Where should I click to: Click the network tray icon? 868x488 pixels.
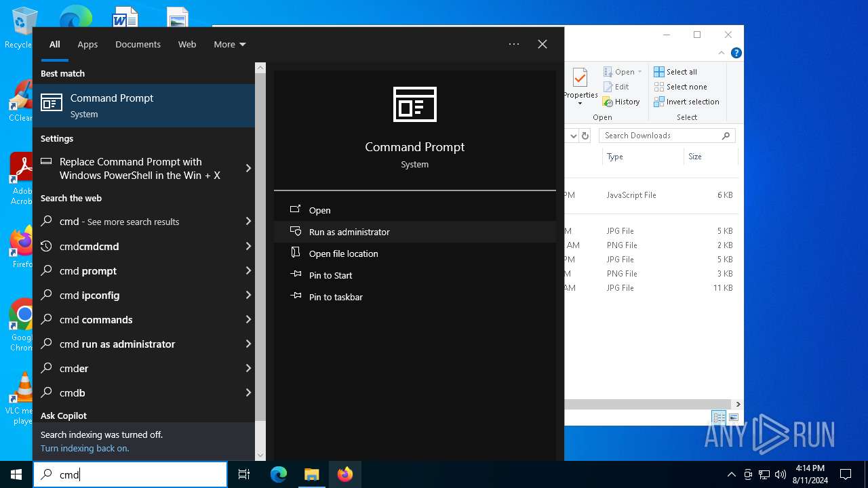click(764, 474)
